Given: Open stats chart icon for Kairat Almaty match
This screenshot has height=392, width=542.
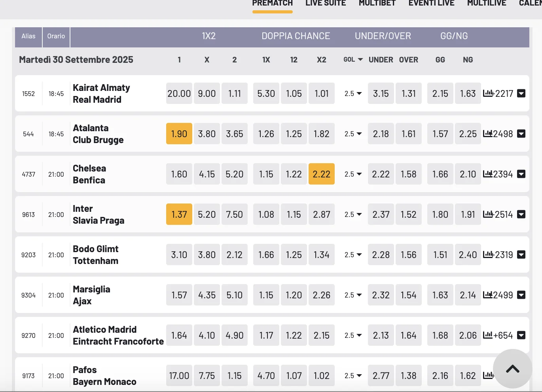Looking at the screenshot, I should [488, 94].
